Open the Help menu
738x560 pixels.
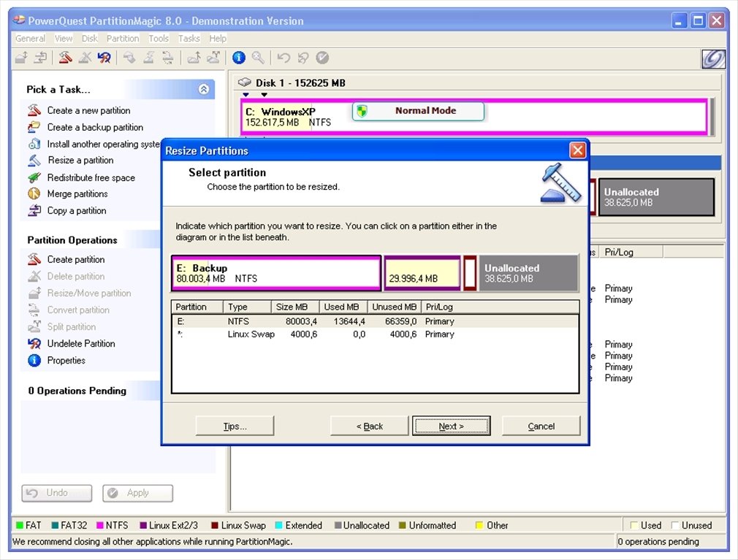click(x=218, y=39)
